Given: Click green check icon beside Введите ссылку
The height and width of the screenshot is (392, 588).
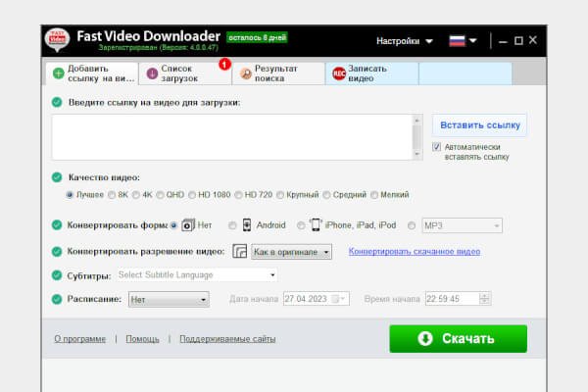Looking at the screenshot, I should coord(57,102).
